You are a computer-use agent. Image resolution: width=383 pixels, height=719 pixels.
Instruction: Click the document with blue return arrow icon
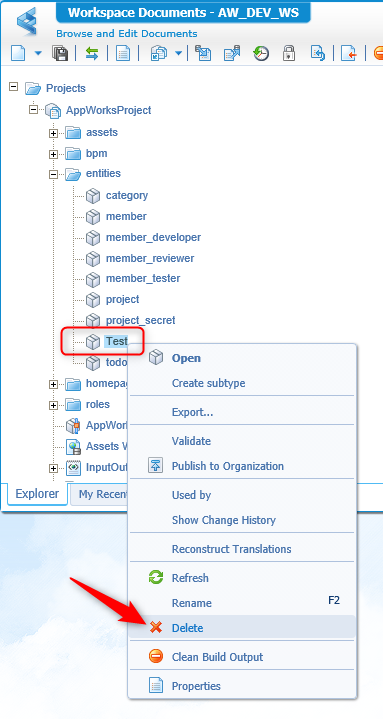(318, 53)
